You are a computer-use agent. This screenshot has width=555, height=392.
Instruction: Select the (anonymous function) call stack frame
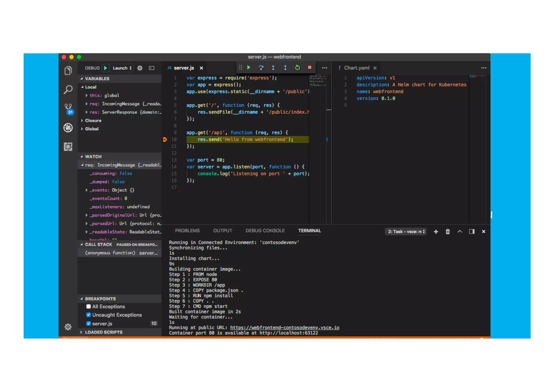[120, 253]
